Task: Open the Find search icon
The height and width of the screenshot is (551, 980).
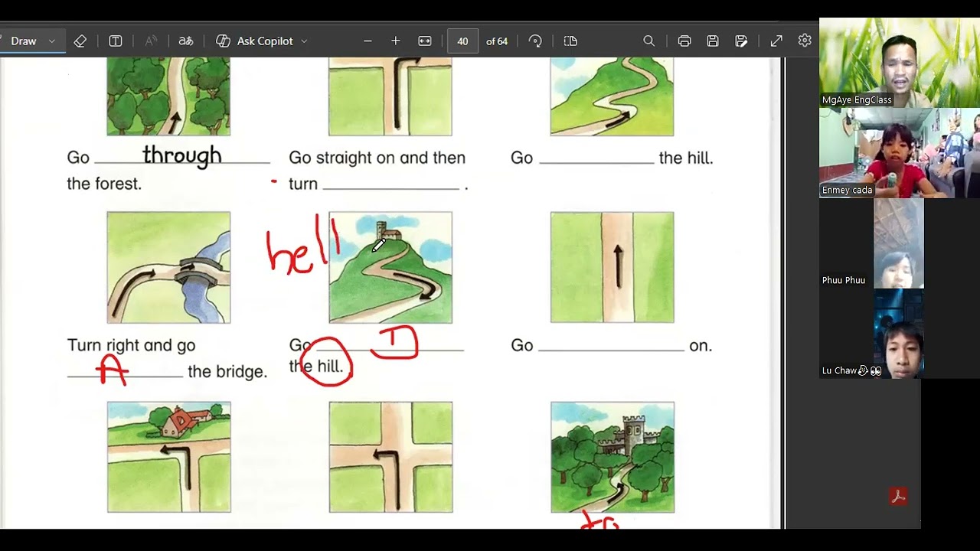Action: click(x=649, y=41)
